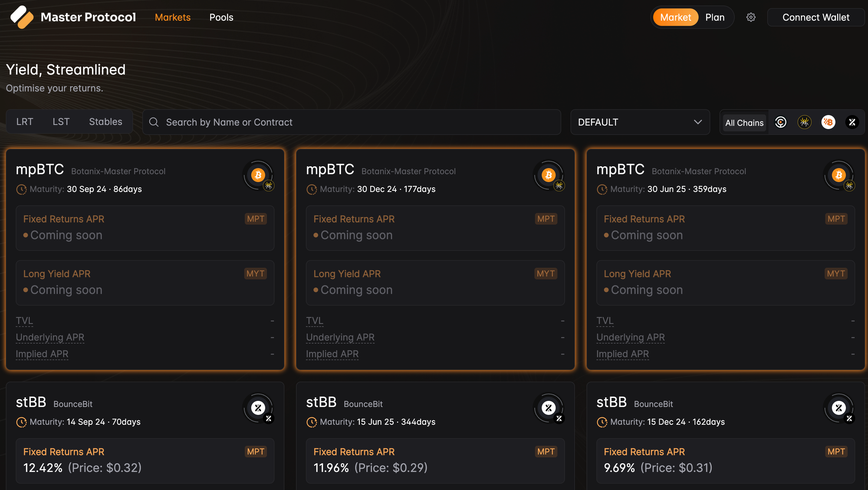Viewport: 868px width, 490px height.
Task: Click BounceBit token icon on 15 Jun 25 stBB card
Action: [x=549, y=408]
